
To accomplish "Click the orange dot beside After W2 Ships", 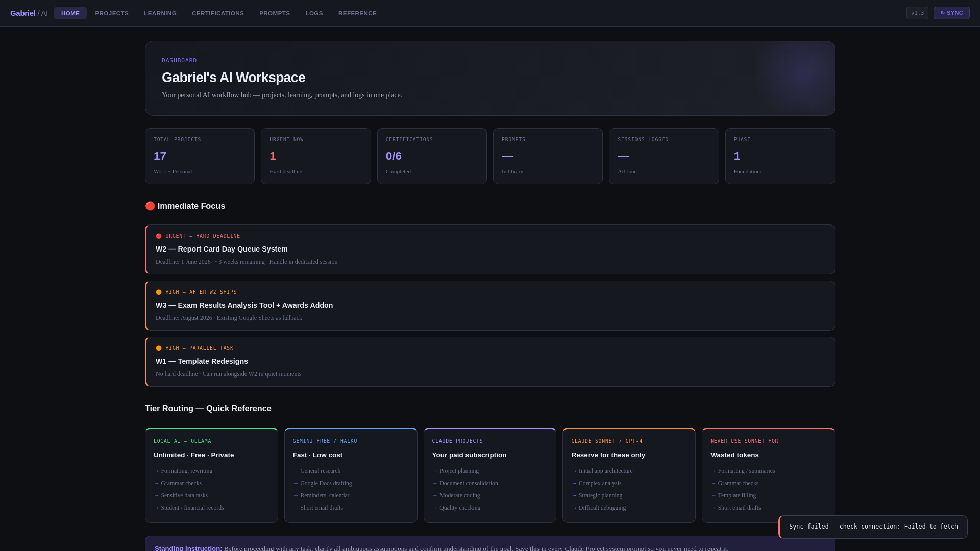I will click(x=159, y=292).
